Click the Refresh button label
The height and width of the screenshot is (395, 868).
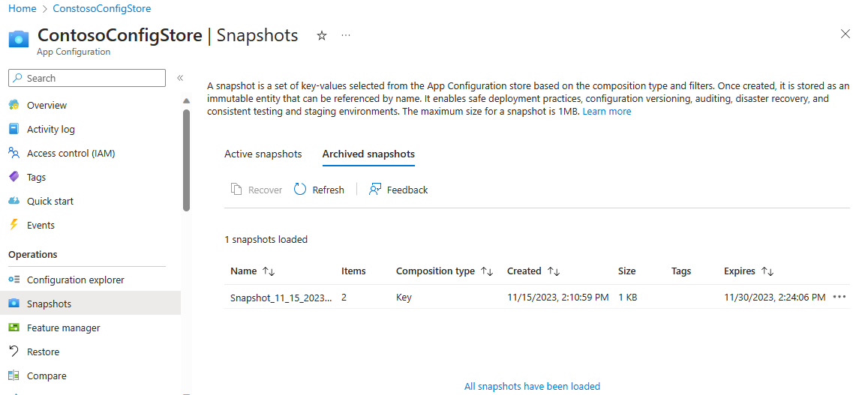click(329, 190)
